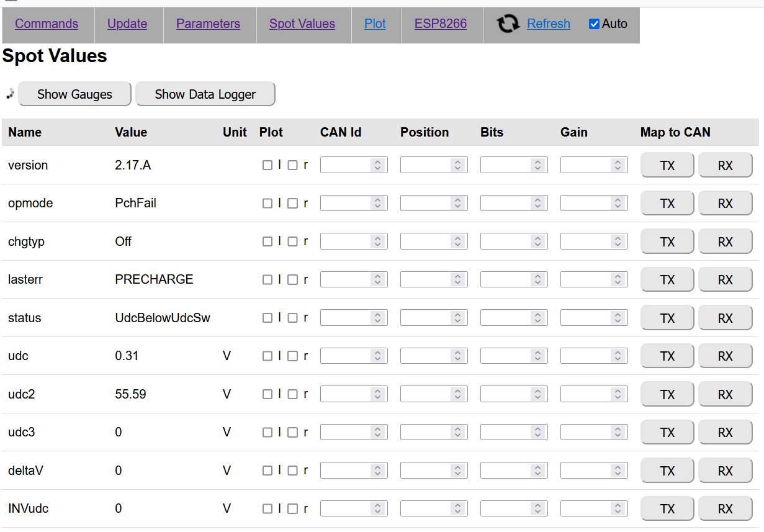Click TX button in INVudc row
Viewport: 764px width, 532px height.
(x=667, y=509)
